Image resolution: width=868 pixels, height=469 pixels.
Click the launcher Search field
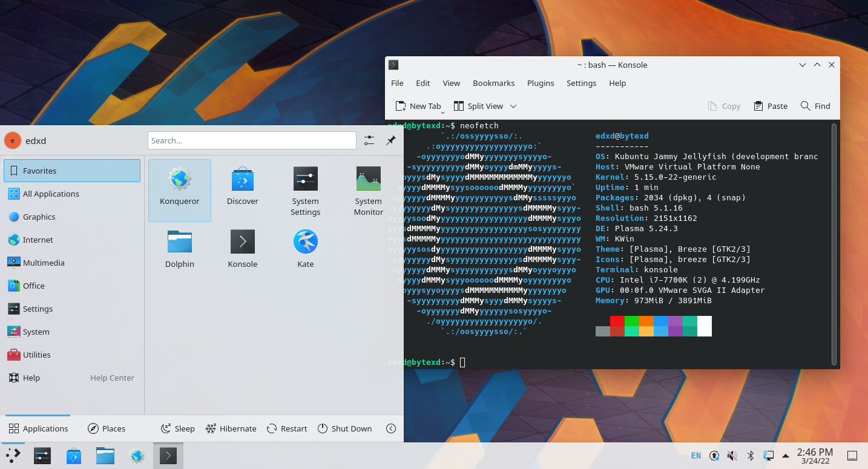(252, 140)
